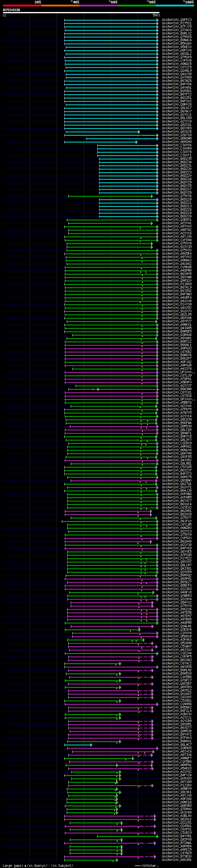The image size is (197, 868).
Task: Click the green ~80% identity legend segment
Action: pyautogui.click(x=137, y=6)
